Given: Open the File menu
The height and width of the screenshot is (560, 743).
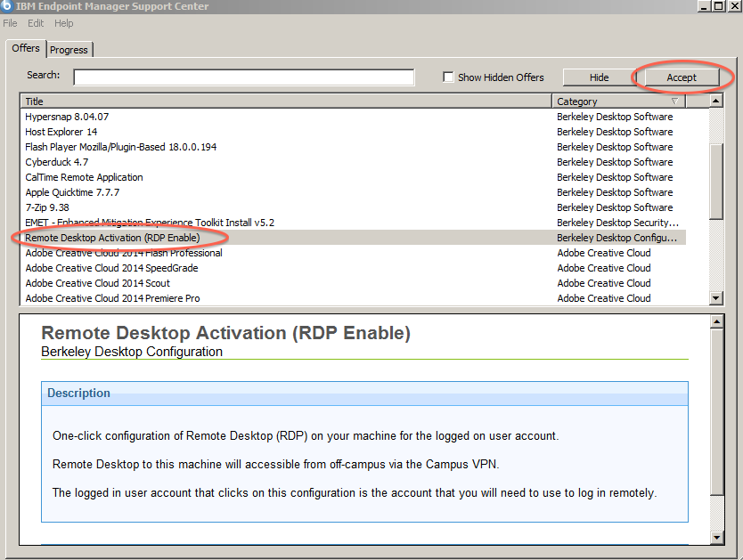Looking at the screenshot, I should coord(10,23).
